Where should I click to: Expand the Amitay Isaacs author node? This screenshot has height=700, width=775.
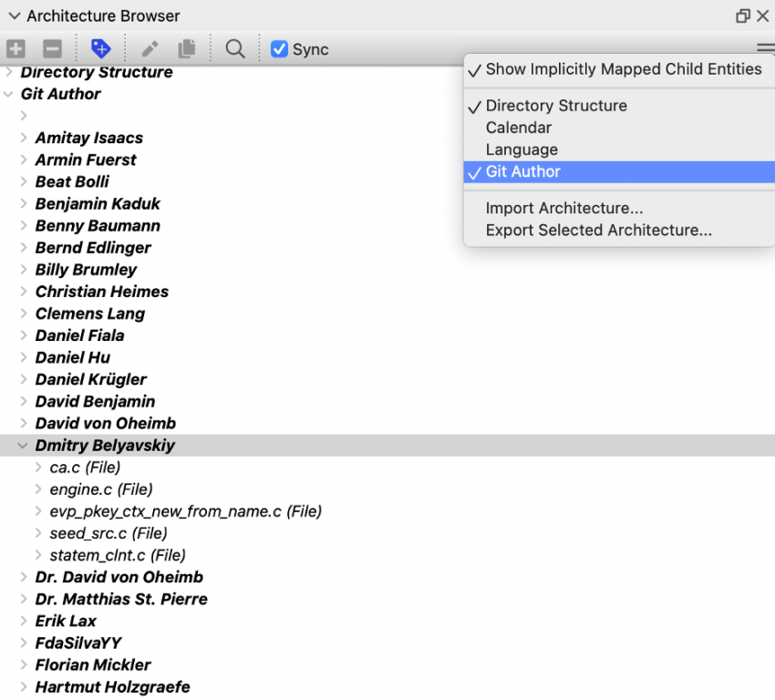(24, 139)
